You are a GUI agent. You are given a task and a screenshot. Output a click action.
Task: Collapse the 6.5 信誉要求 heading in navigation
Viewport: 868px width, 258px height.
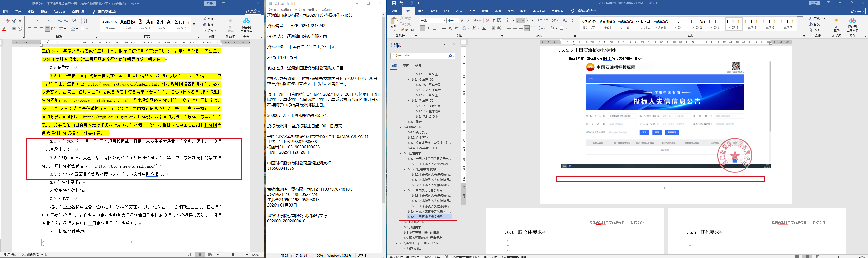tap(401, 153)
